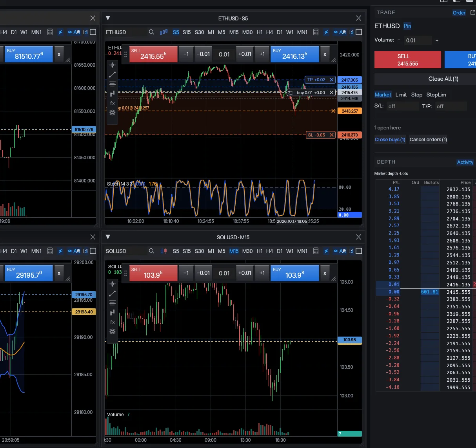Image resolution: width=476 pixels, height=448 pixels.
Task: Remove SL -0.05 level with its X
Action: (332, 135)
